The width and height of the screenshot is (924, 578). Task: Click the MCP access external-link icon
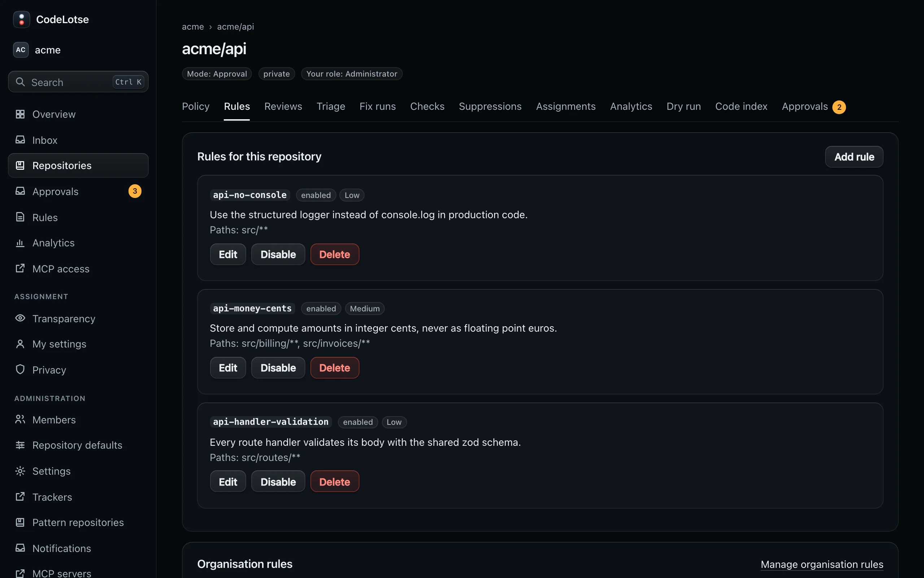point(20,268)
